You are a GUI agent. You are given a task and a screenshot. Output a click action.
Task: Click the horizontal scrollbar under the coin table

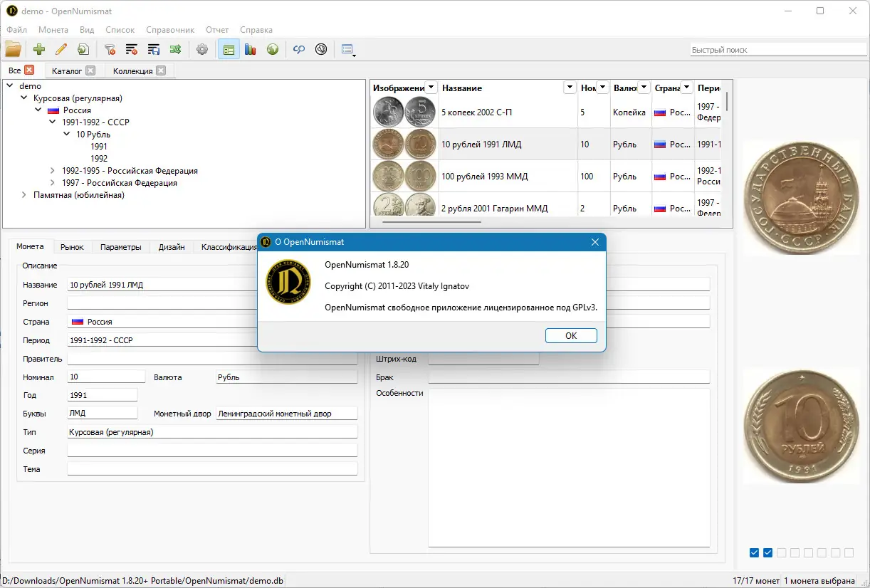click(x=431, y=222)
